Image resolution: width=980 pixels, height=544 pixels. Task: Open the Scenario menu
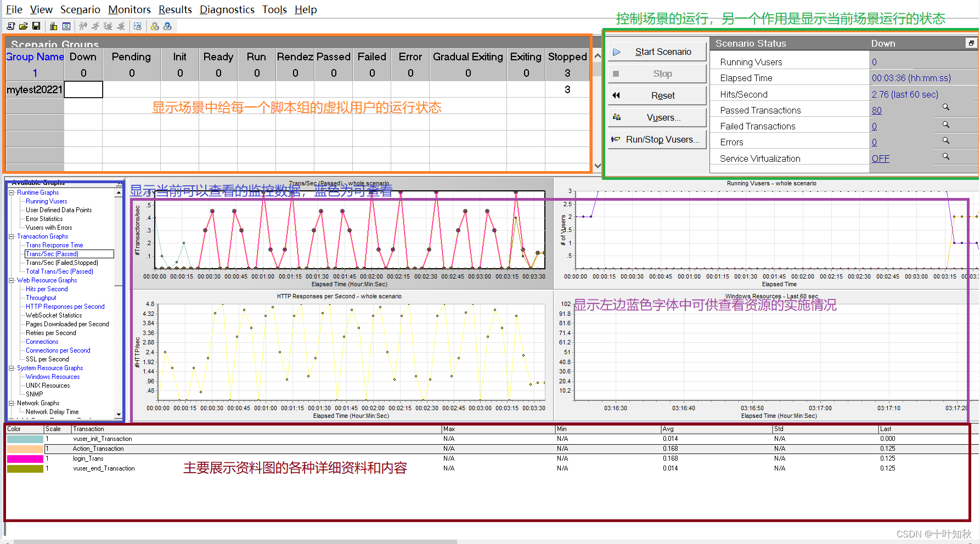(x=80, y=9)
